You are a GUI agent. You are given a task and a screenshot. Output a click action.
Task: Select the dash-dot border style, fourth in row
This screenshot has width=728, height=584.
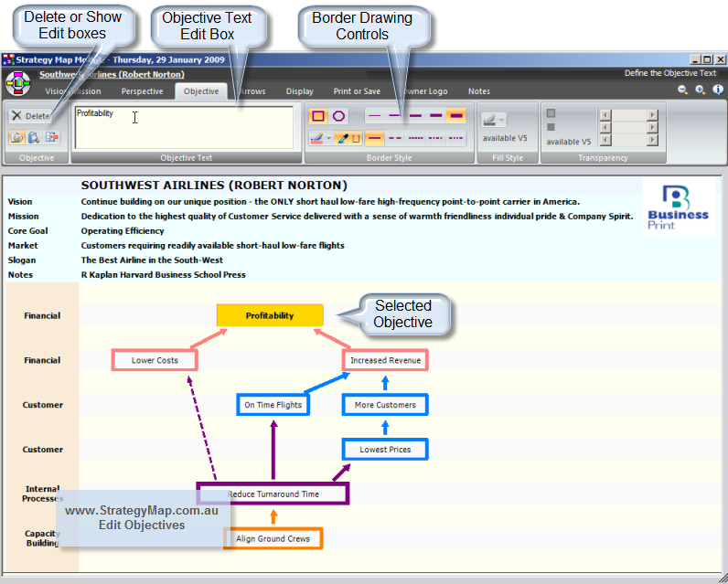[x=435, y=138]
